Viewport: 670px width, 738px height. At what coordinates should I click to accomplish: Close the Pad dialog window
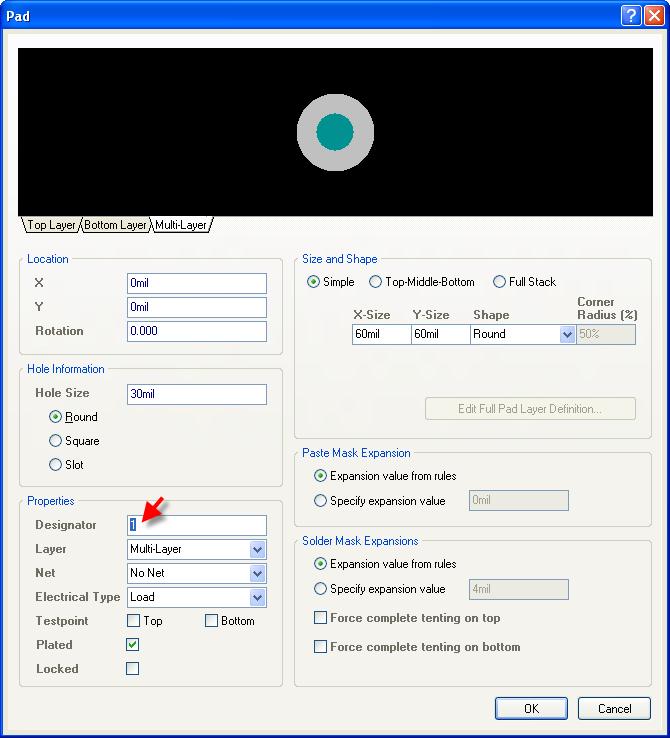pyautogui.click(x=653, y=15)
